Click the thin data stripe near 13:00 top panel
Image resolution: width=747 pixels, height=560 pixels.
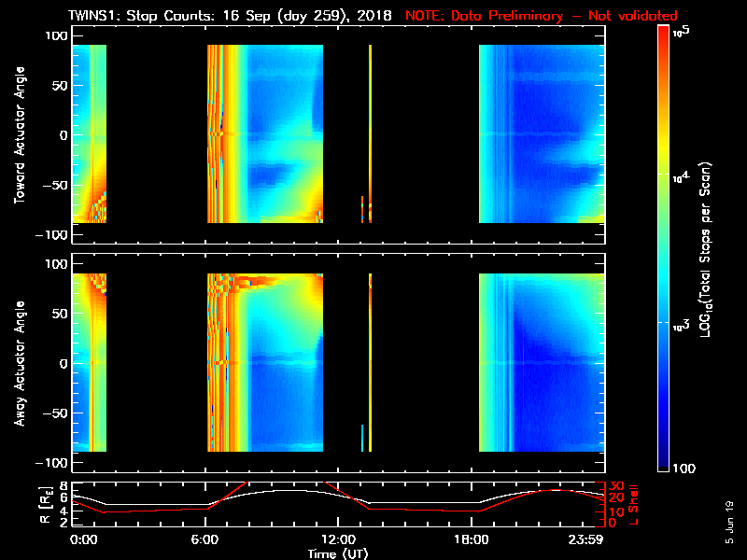click(370, 133)
